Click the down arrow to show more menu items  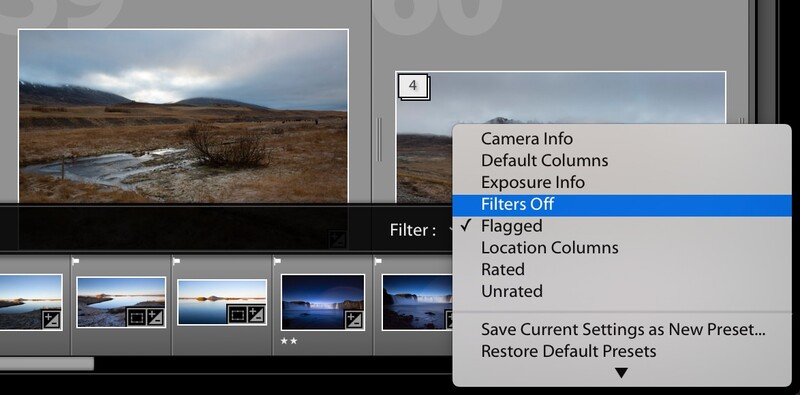pyautogui.click(x=621, y=373)
